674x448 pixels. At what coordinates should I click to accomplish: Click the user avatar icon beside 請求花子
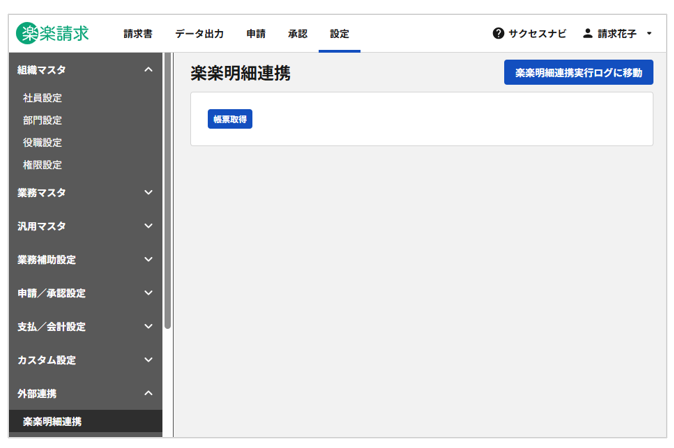588,33
